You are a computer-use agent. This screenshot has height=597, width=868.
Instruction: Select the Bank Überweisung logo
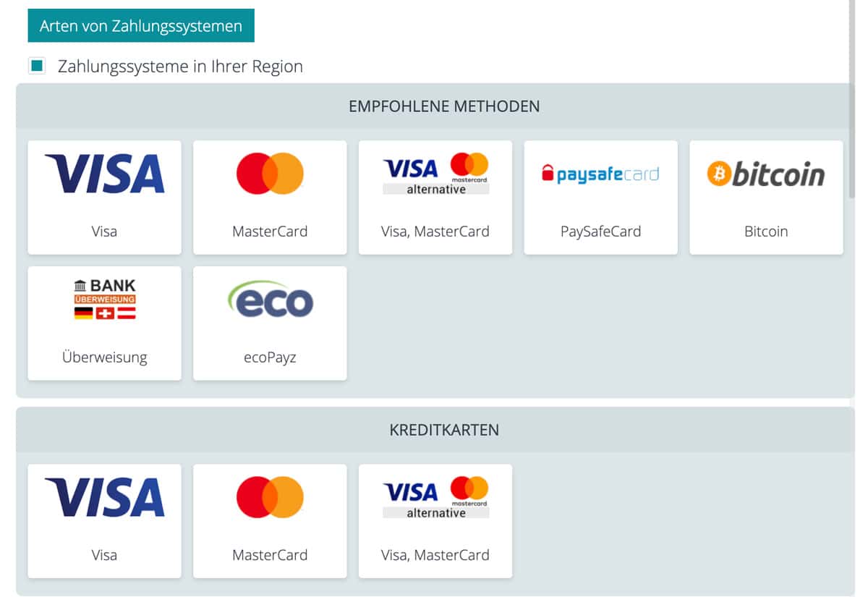105,300
